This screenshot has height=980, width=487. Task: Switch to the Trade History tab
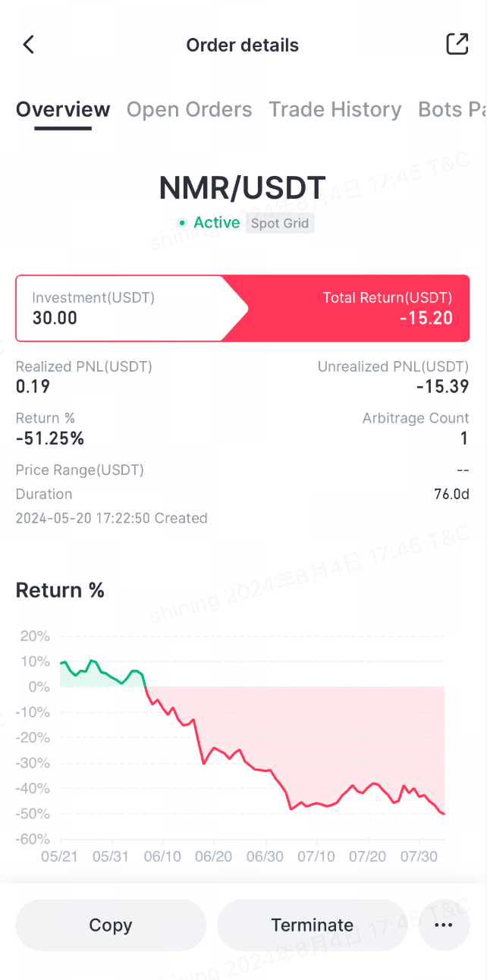click(x=335, y=110)
